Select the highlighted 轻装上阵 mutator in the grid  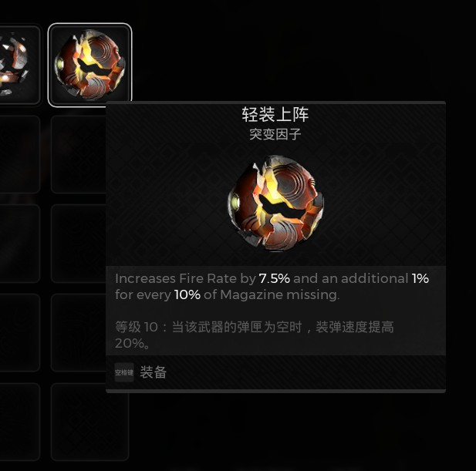tap(89, 64)
